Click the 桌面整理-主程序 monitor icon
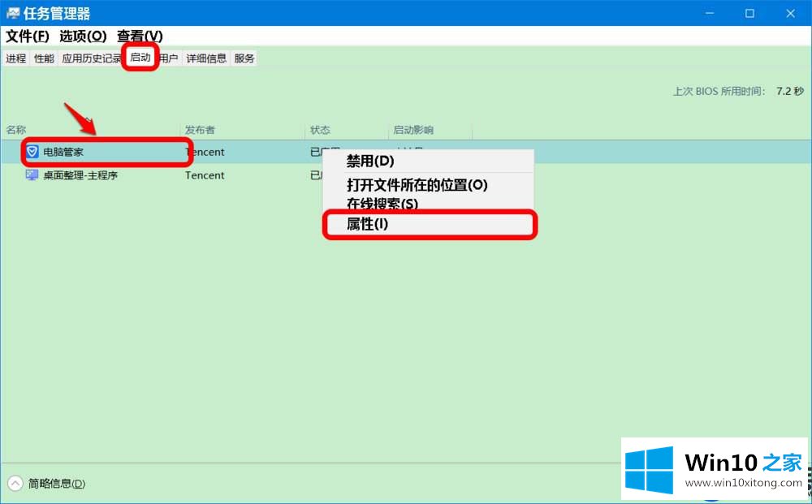This screenshot has height=504, width=812. tap(32, 175)
